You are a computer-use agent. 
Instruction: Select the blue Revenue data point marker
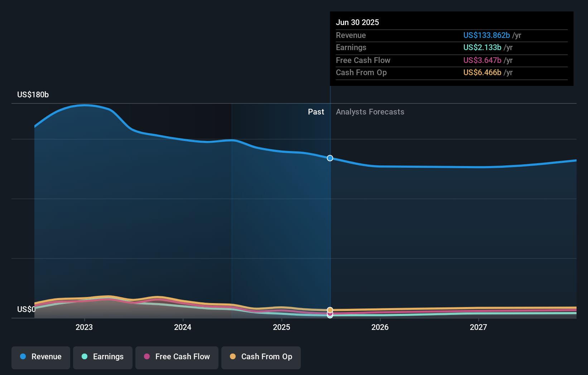(330, 158)
